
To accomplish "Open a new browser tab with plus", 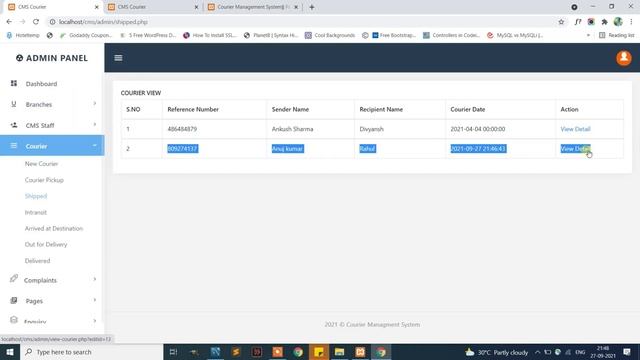I will tap(312, 7).
